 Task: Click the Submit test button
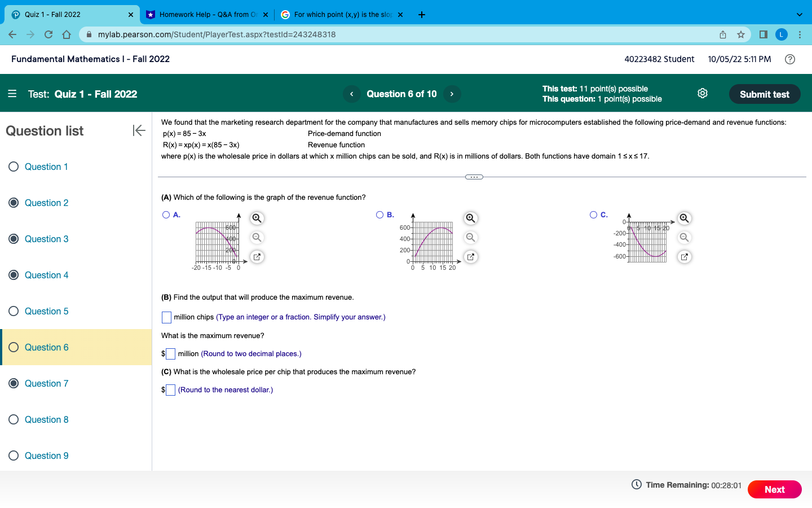[x=765, y=94]
